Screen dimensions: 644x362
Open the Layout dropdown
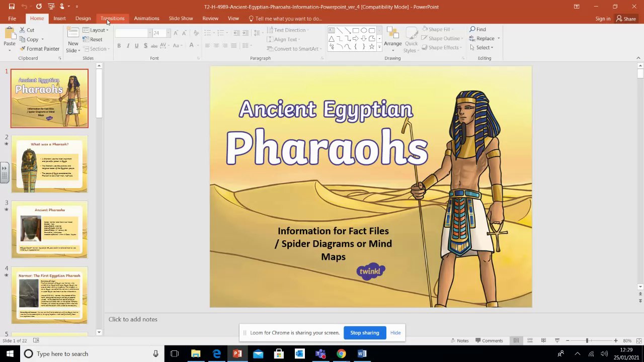click(x=96, y=30)
